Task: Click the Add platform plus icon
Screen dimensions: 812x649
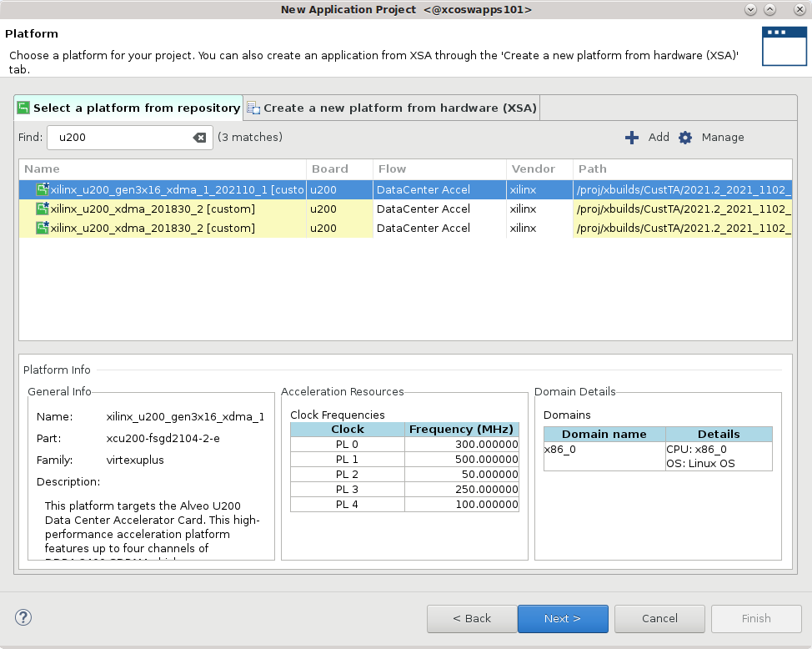Action: tap(632, 138)
